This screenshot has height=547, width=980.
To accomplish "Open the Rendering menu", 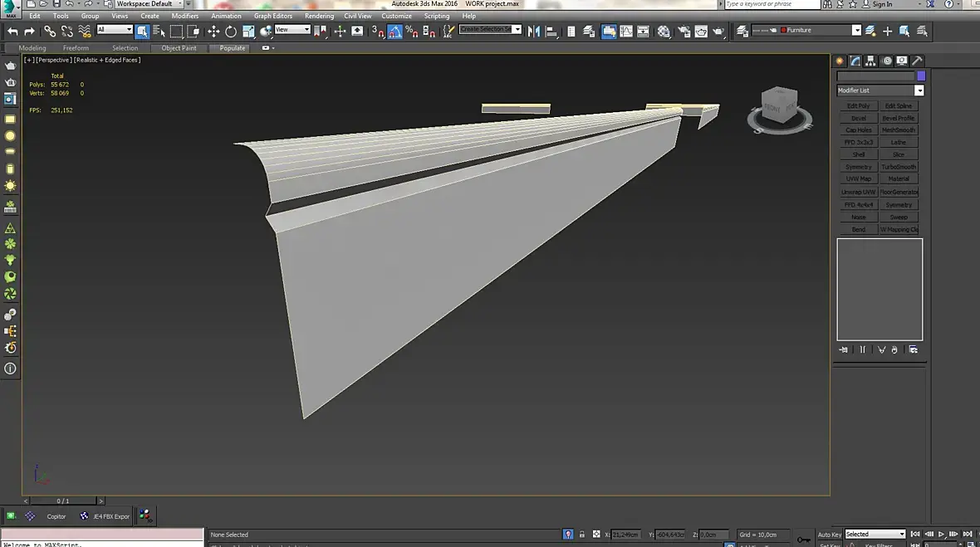I will click(x=319, y=16).
